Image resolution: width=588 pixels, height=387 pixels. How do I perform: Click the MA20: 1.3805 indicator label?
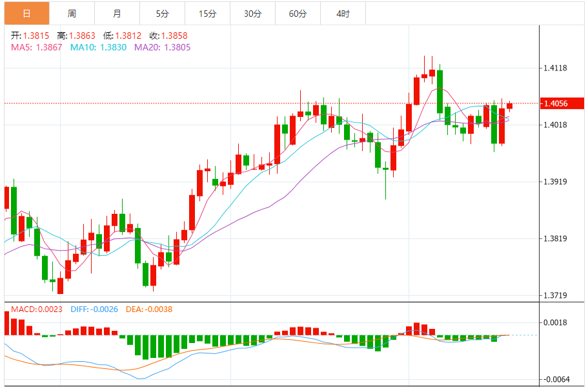[x=163, y=47]
